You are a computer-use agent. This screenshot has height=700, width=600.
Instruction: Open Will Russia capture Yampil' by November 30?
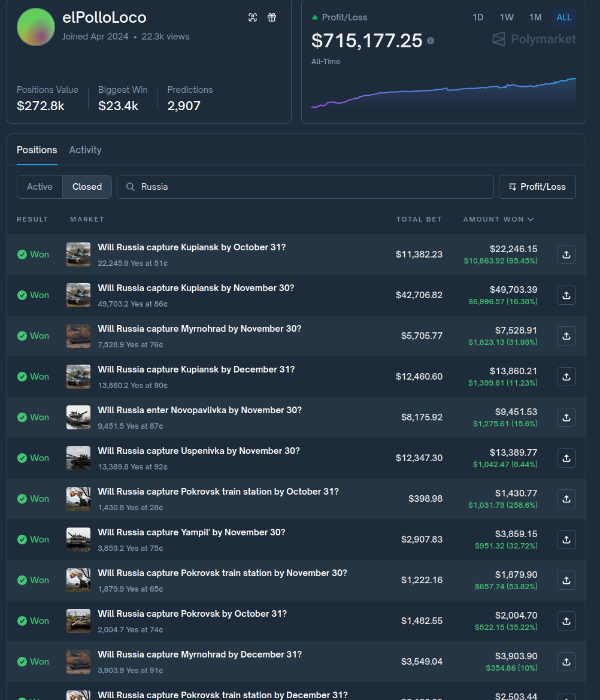click(x=192, y=532)
